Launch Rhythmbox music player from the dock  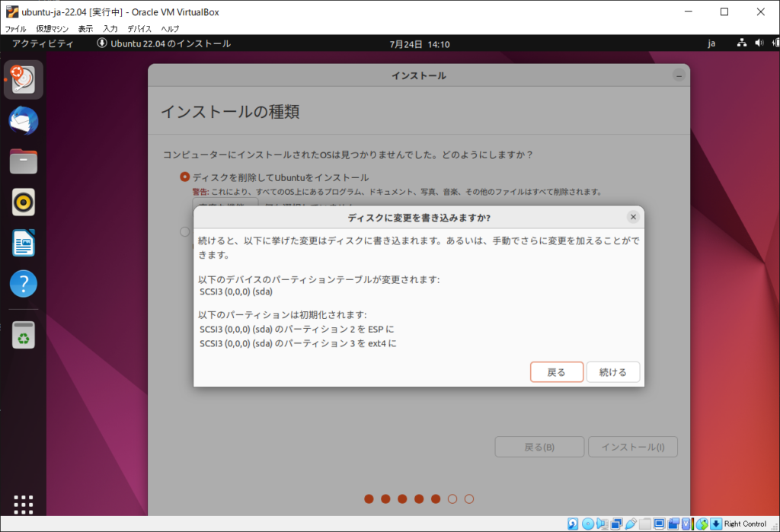(23, 202)
